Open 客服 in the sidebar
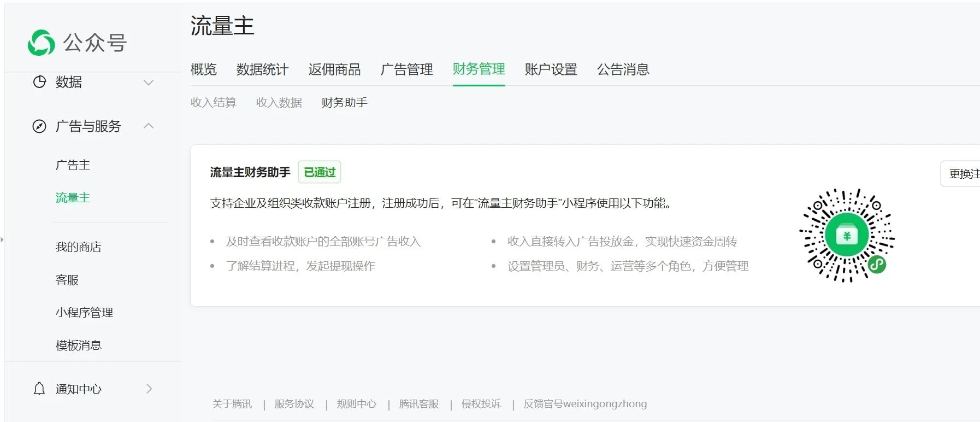 coord(67,280)
